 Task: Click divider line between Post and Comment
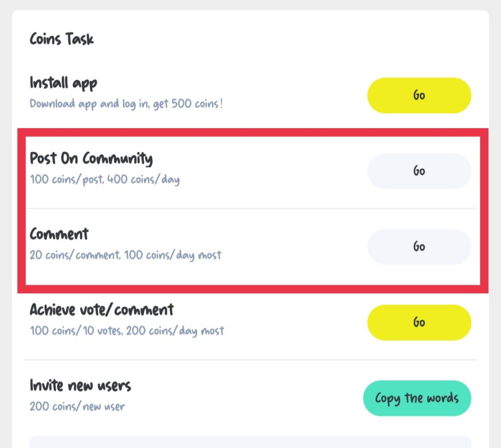click(x=250, y=209)
